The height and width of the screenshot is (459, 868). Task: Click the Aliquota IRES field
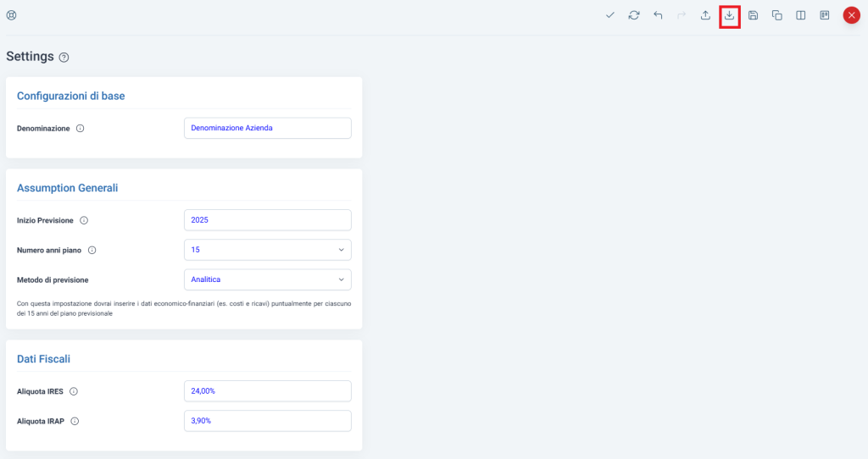point(267,391)
